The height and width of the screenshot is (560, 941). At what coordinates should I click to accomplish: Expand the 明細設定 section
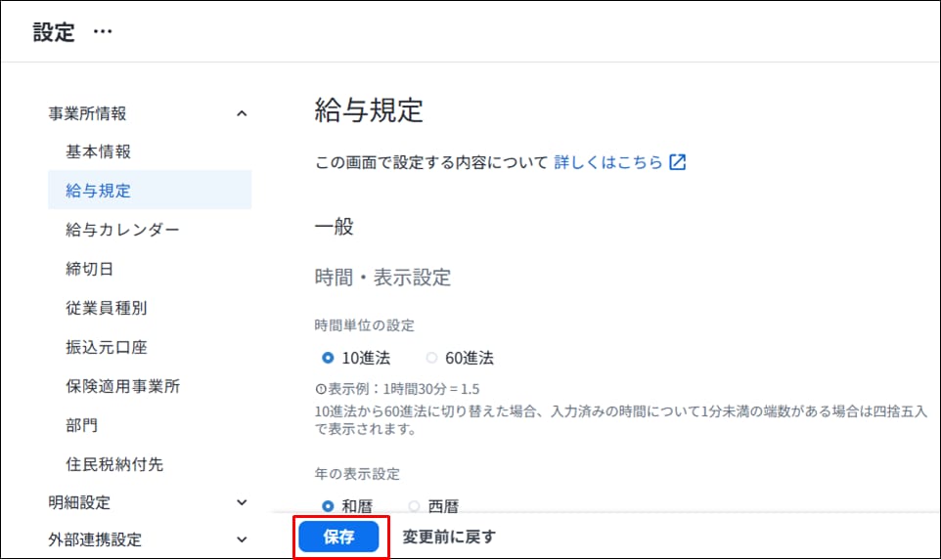pyautogui.click(x=243, y=502)
